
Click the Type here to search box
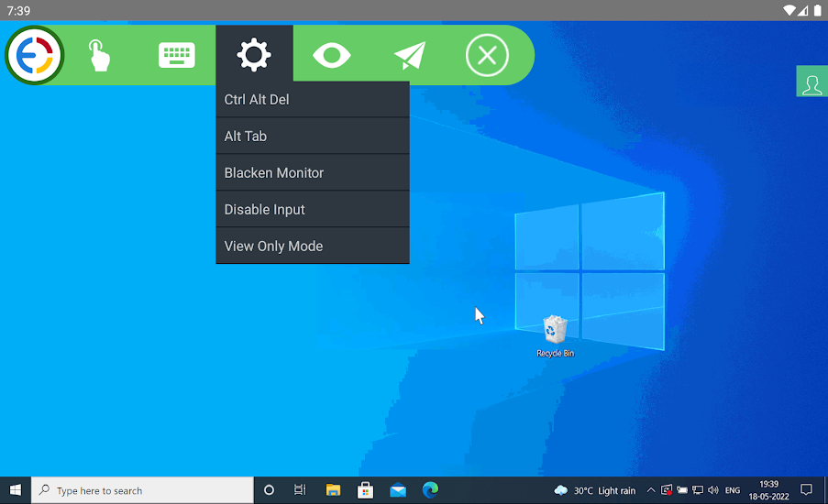coord(142,490)
